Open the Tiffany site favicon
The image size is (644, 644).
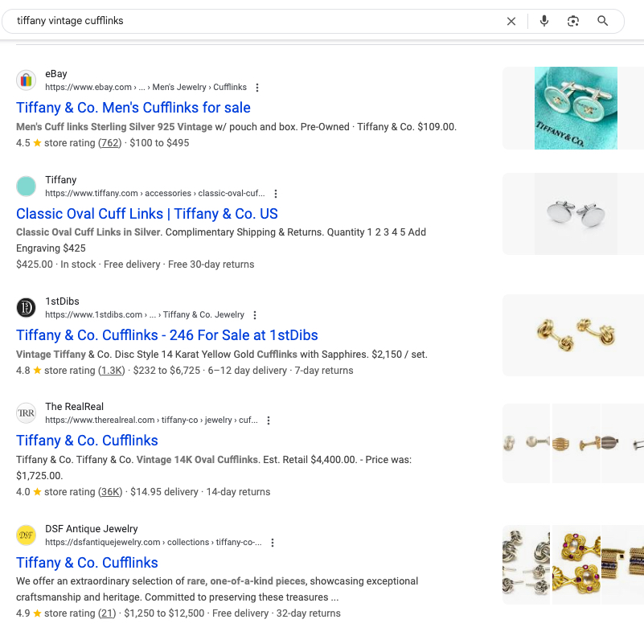[26, 186]
